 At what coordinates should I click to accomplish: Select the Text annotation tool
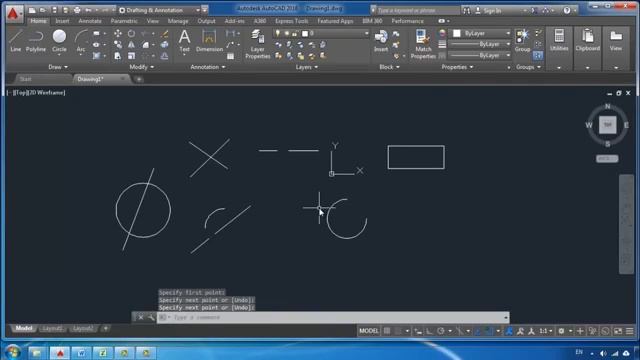[184, 41]
